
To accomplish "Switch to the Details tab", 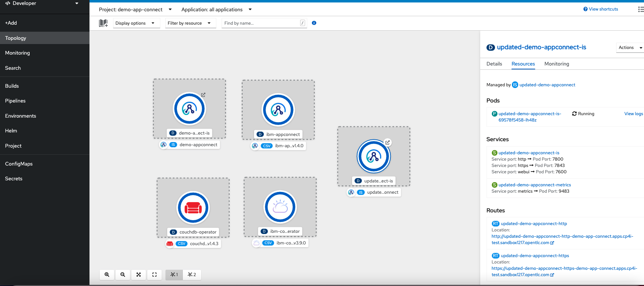I will (494, 64).
